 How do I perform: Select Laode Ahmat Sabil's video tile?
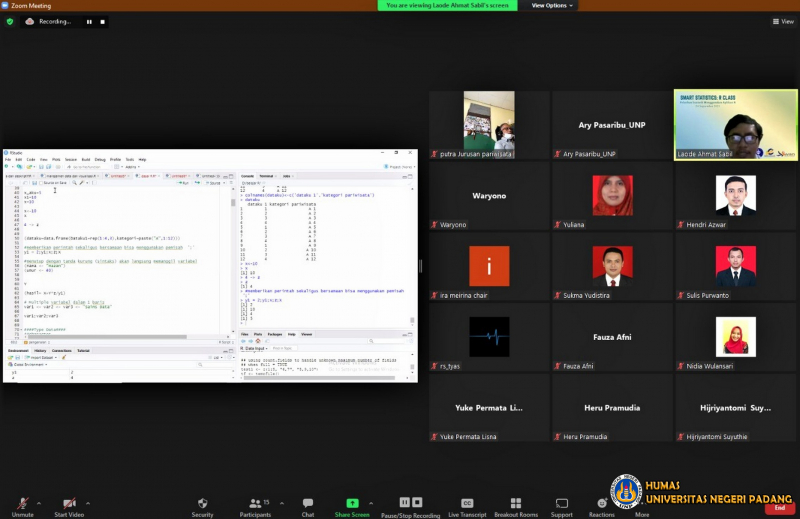tap(736, 125)
